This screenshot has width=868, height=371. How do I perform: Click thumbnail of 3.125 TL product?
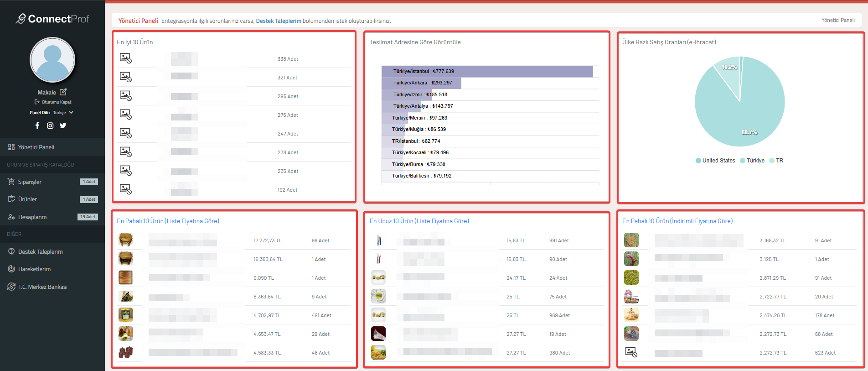[631, 259]
